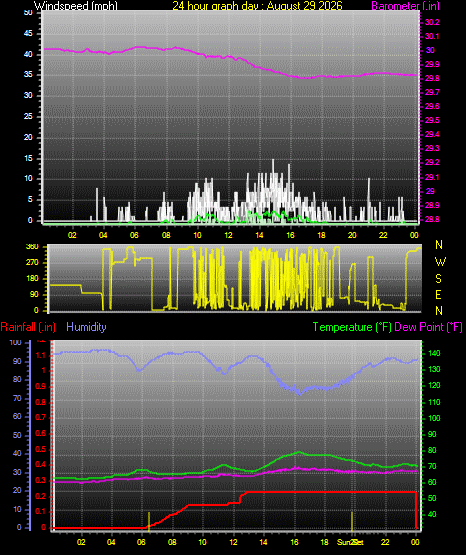
Task: Click the 90 degree wind direction value
Action: [x=34, y=294]
